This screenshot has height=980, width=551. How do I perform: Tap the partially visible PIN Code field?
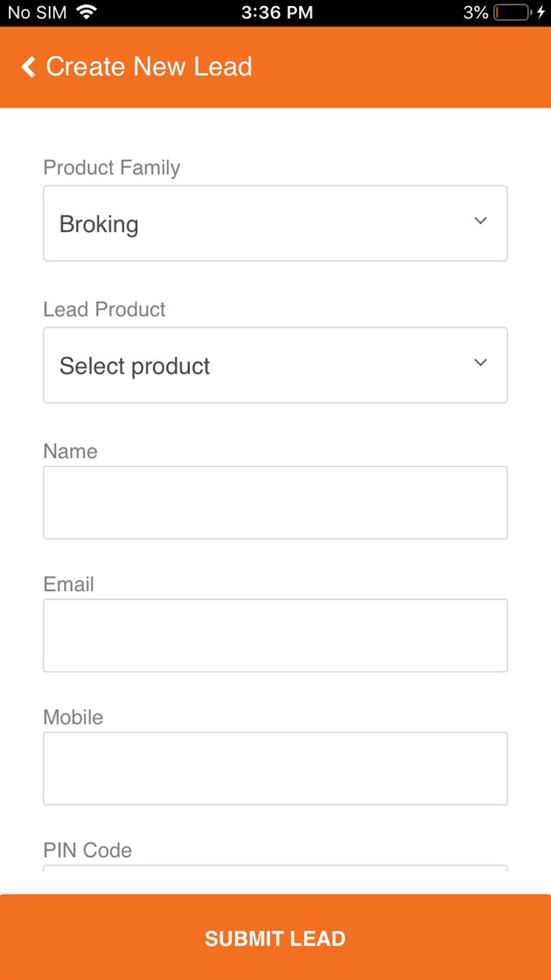click(x=275, y=869)
